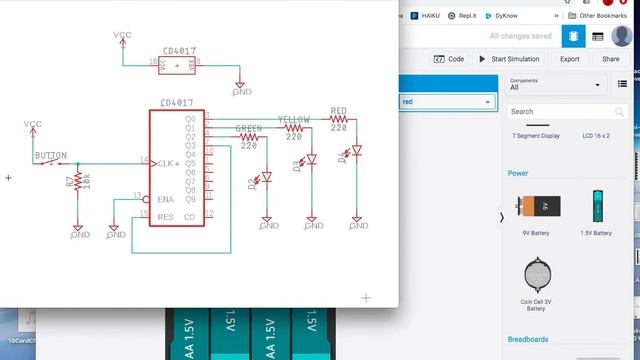Open the DyKnow bookmark
The image size is (640, 360).
[x=501, y=16]
